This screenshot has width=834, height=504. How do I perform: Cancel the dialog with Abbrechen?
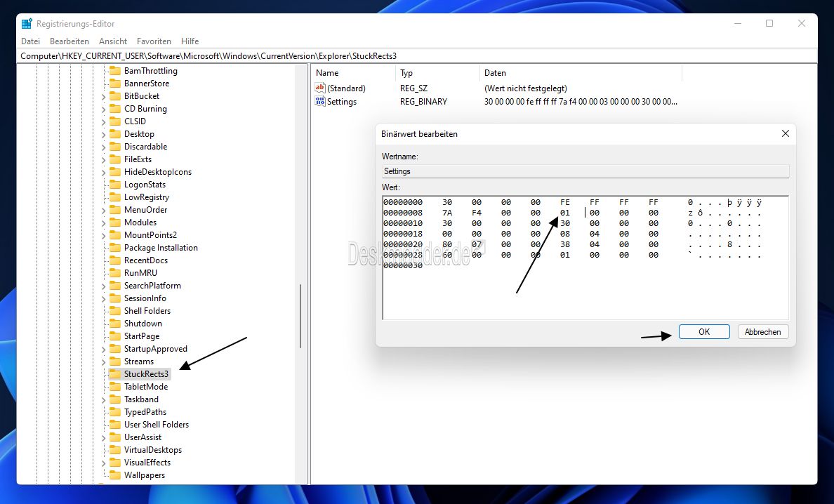pos(762,332)
